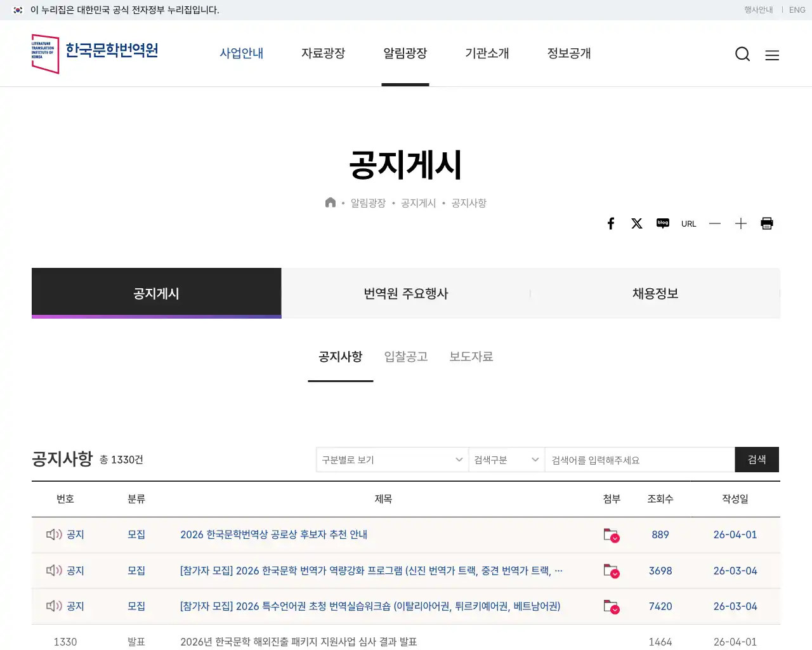The image size is (812, 650).
Task: Open the 검색구분 dropdown
Action: [506, 460]
